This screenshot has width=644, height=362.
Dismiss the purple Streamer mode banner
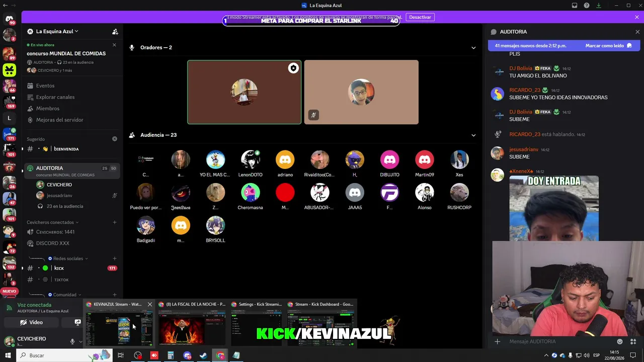pyautogui.click(x=637, y=17)
